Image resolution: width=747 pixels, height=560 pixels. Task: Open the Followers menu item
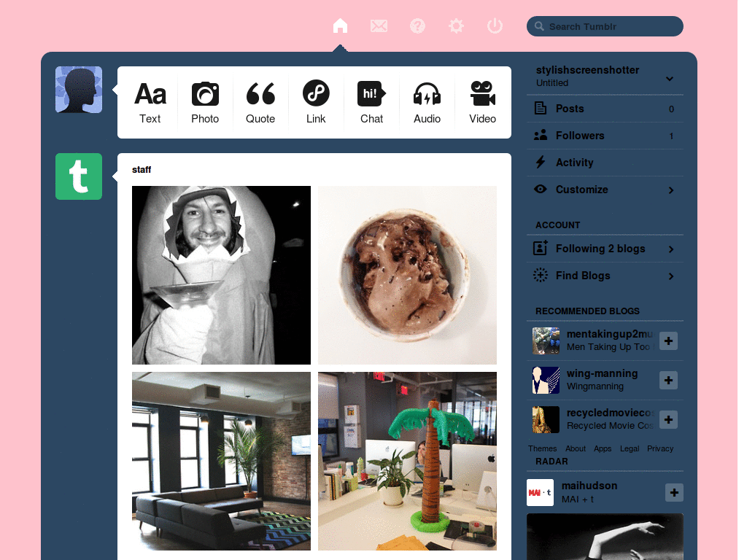(605, 136)
